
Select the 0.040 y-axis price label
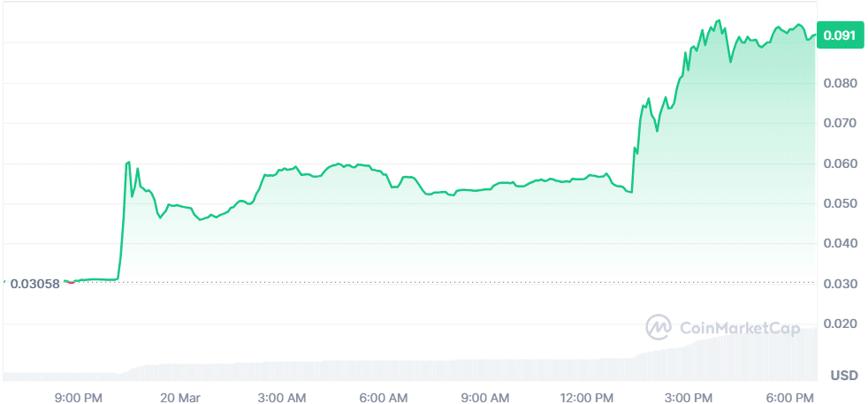coord(838,243)
